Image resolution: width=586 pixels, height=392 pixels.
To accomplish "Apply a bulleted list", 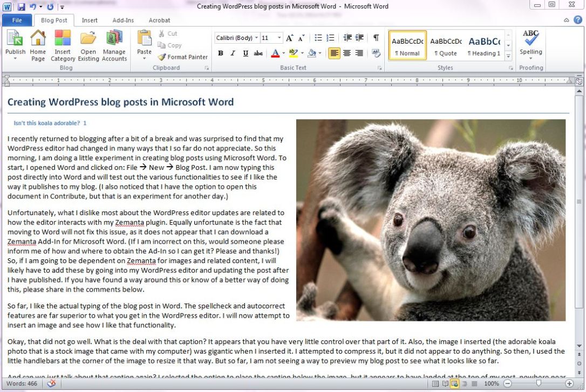I will 318,38.
